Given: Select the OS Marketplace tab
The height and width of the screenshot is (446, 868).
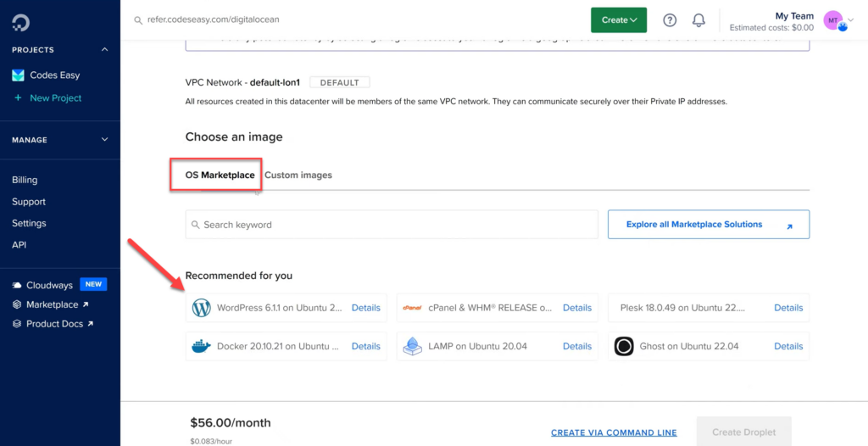Looking at the screenshot, I should (220, 175).
